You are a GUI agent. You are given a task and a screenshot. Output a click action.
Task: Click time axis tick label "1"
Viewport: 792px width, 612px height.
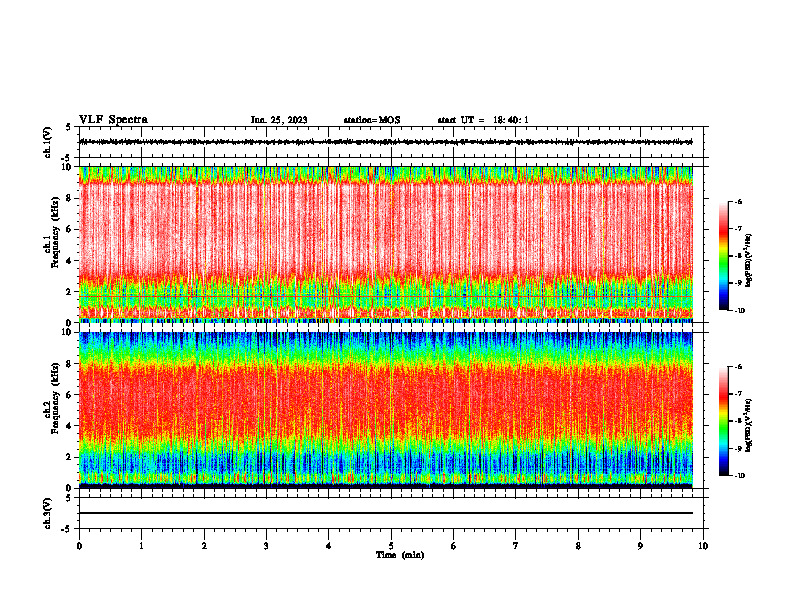click(141, 546)
